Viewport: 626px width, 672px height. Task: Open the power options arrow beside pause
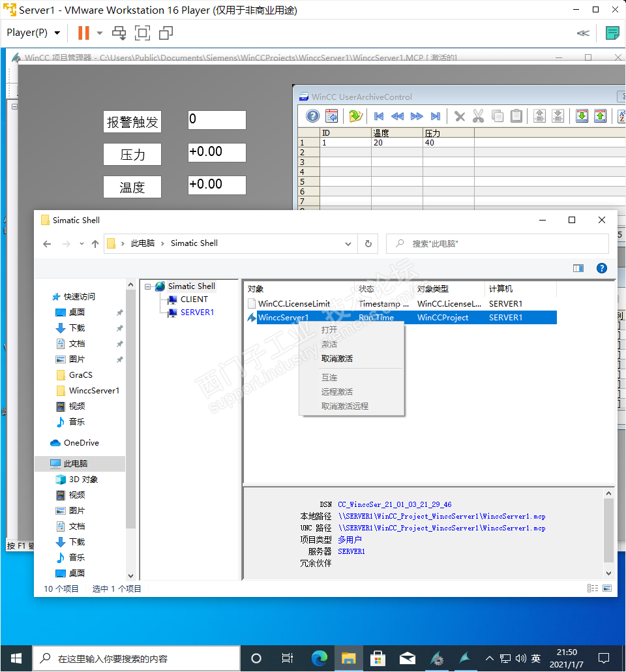(99, 33)
